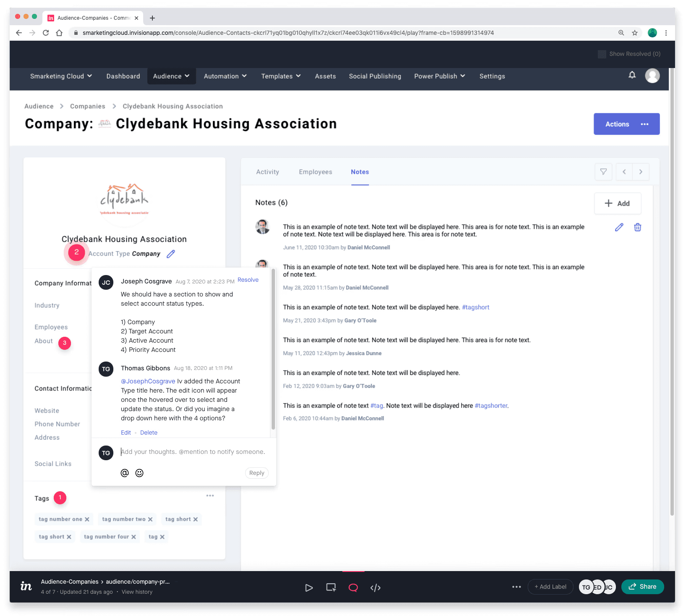Open filter for notes

[603, 172]
